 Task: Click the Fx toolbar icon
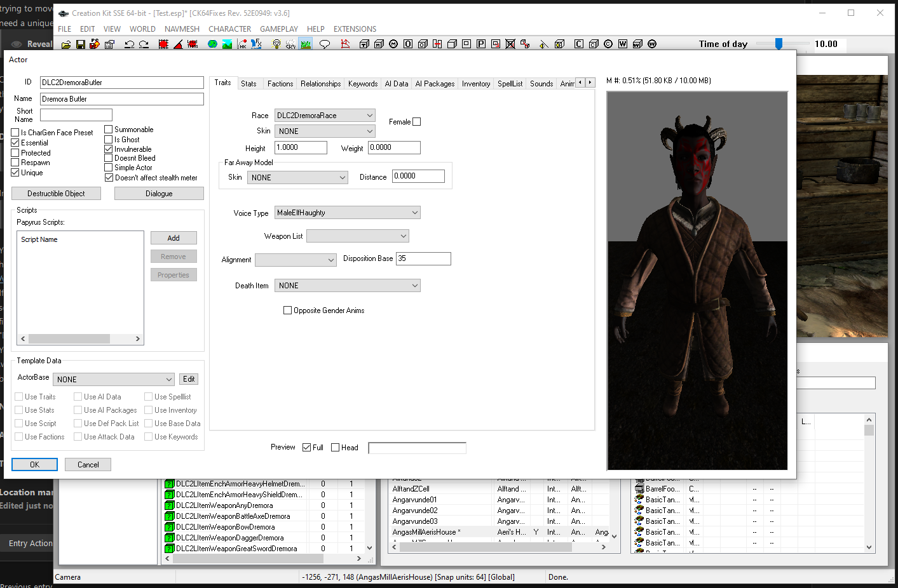pos(256,44)
